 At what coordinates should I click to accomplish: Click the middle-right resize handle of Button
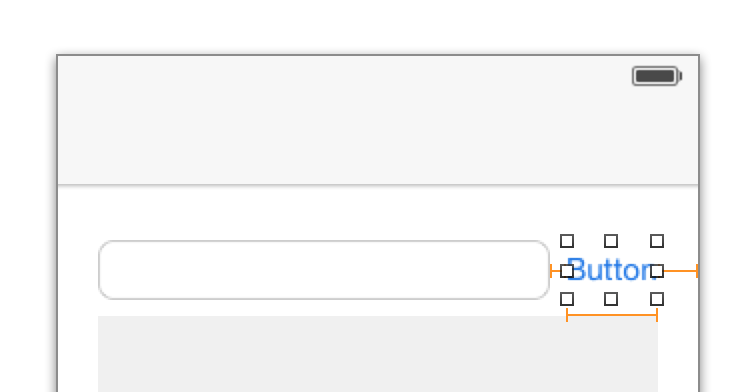click(657, 271)
